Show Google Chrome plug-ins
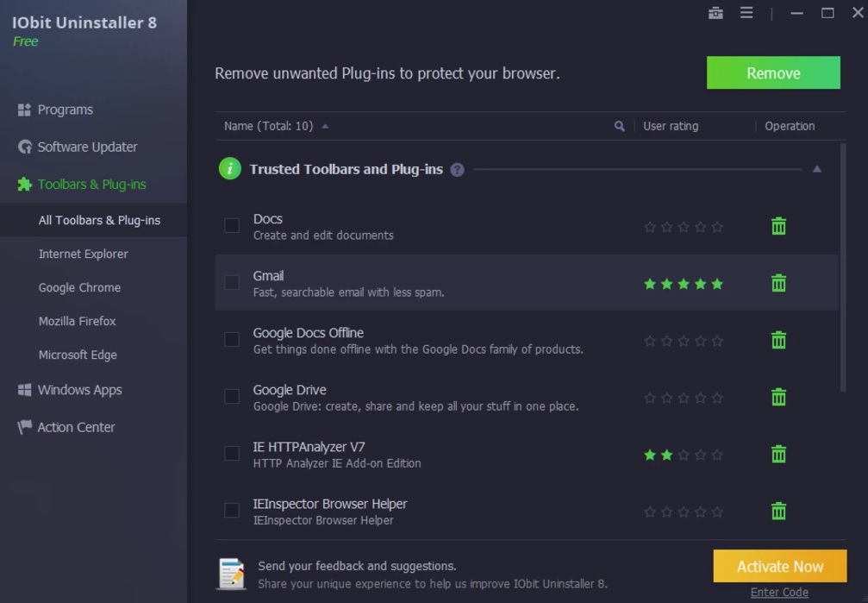Image resolution: width=868 pixels, height=603 pixels. click(79, 287)
